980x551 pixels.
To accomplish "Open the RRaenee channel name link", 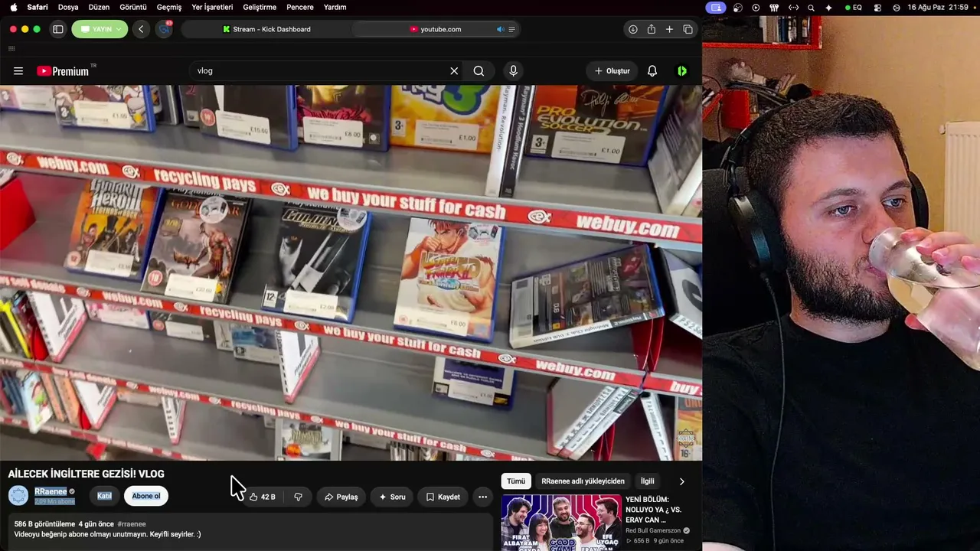I will coord(51,491).
